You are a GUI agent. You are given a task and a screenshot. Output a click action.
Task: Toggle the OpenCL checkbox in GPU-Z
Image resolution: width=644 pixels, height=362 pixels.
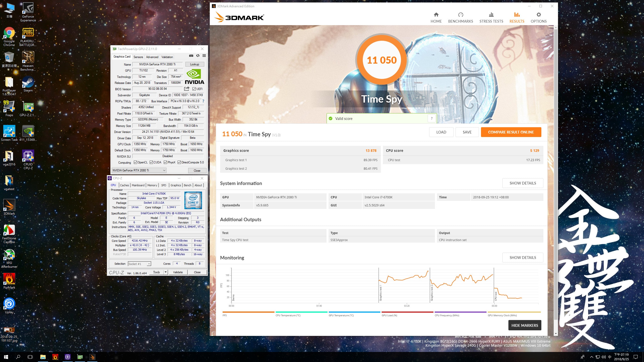point(135,162)
